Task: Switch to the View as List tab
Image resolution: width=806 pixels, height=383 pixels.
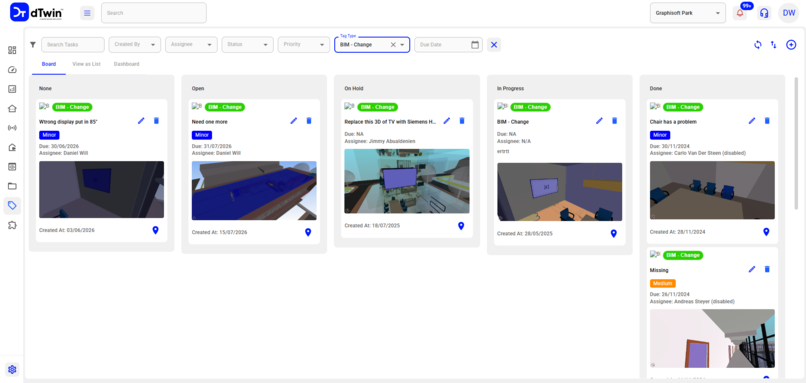Action: pyautogui.click(x=86, y=64)
